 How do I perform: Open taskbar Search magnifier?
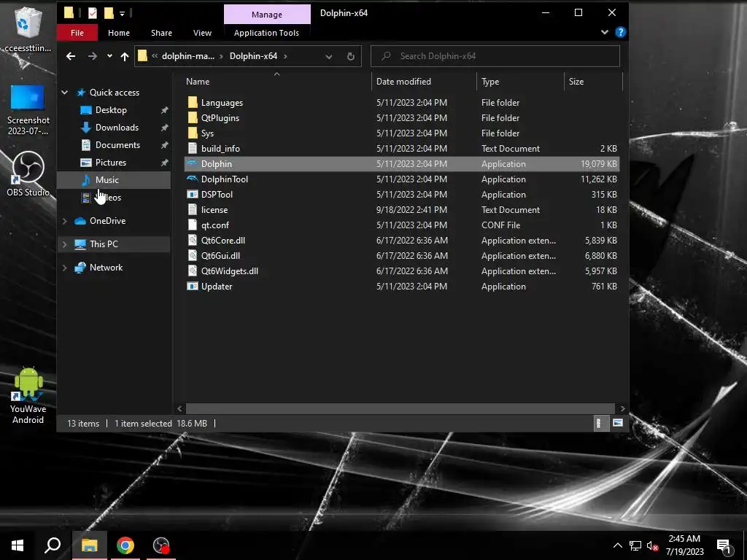[x=53, y=545]
